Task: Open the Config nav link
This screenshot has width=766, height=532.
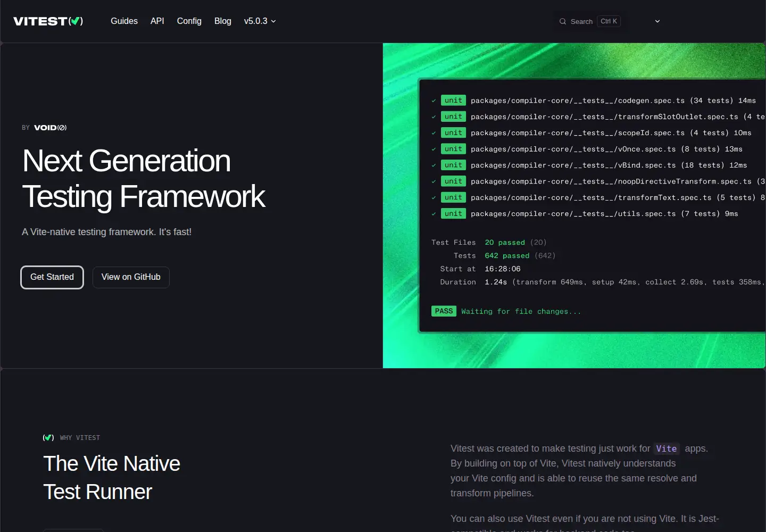Action: pyautogui.click(x=189, y=21)
